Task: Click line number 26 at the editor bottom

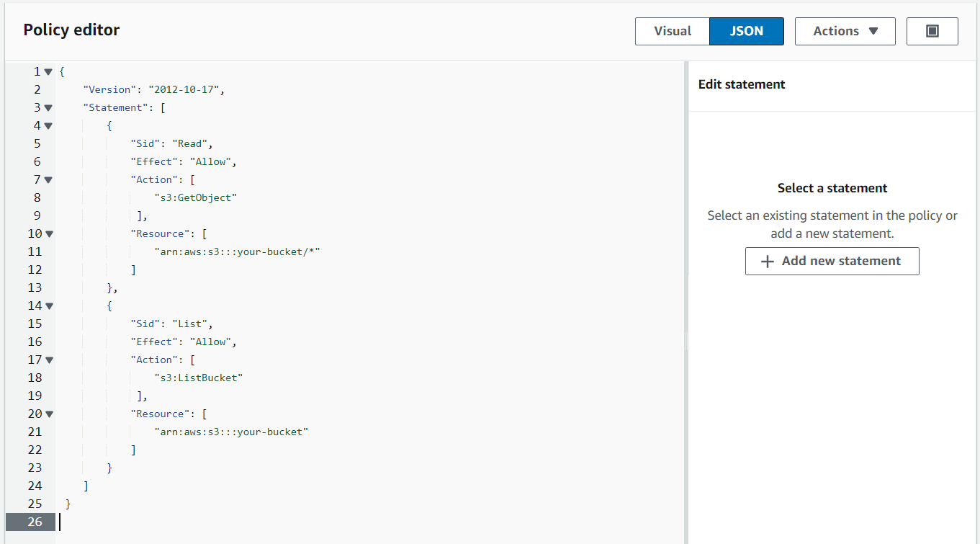Action: coord(35,522)
